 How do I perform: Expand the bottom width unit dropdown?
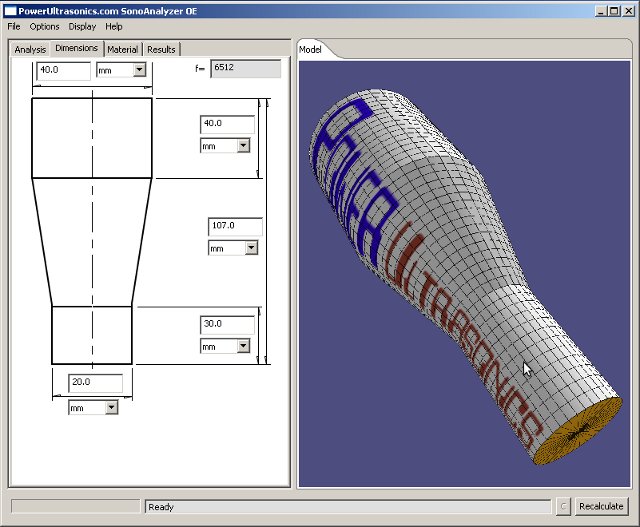(111, 407)
